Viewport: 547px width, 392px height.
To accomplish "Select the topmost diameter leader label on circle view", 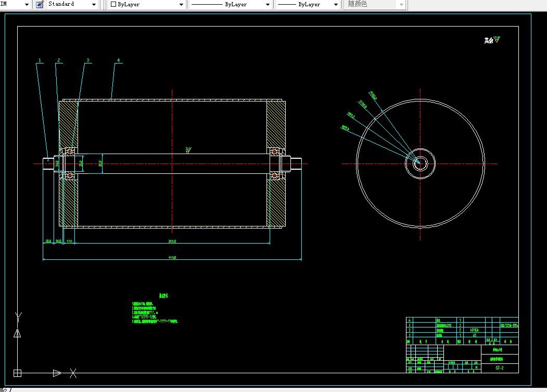I will point(373,95).
